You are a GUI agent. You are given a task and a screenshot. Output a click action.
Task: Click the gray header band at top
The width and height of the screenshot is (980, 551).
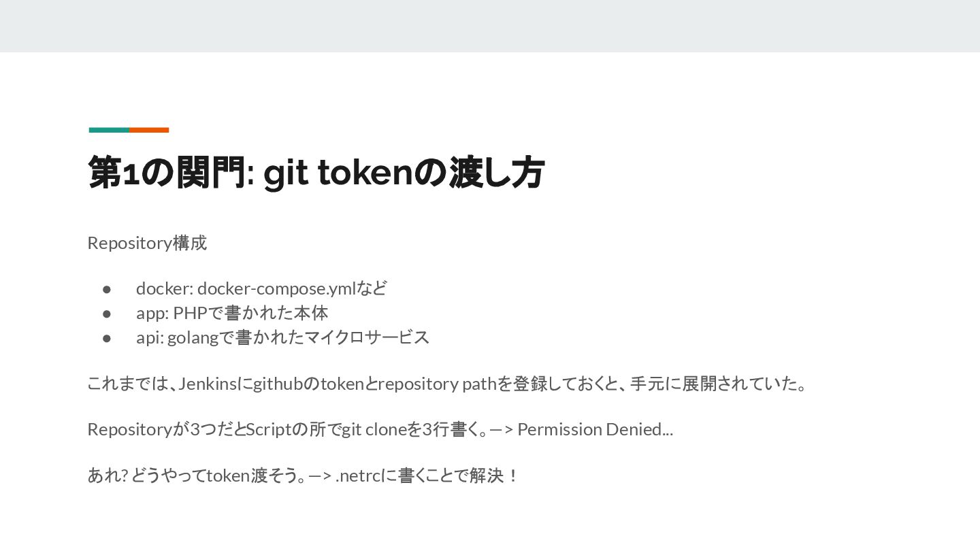tap(490, 26)
